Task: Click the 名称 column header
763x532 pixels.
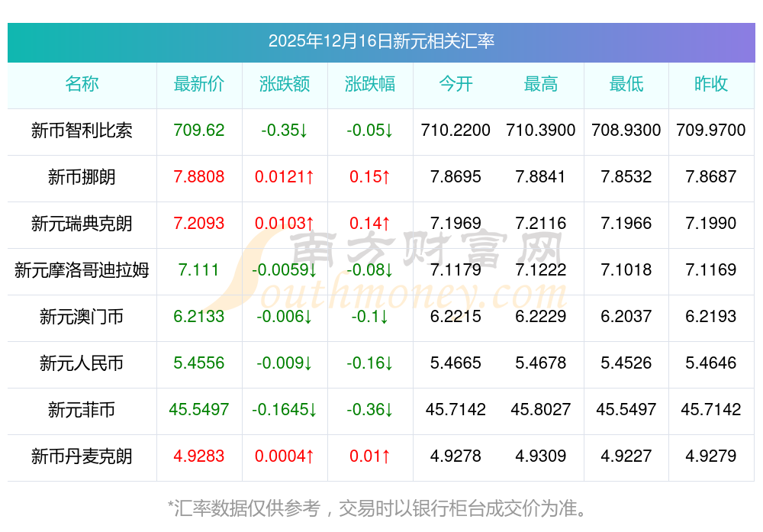Action: tap(82, 85)
